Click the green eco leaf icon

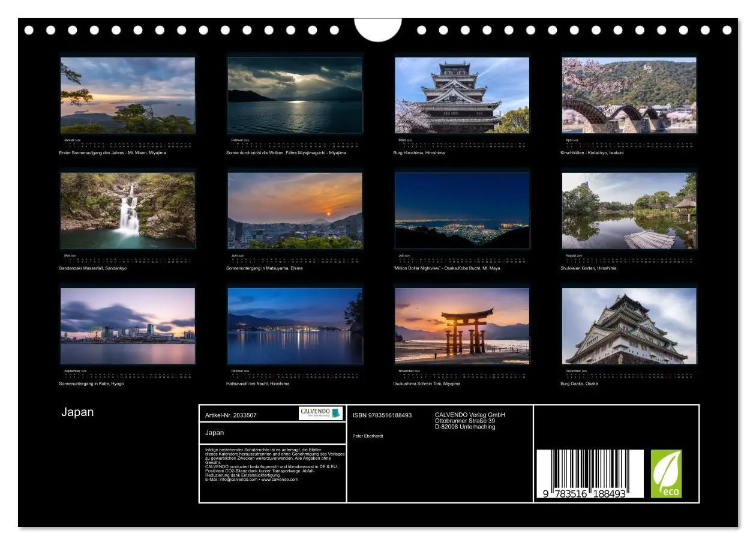[667, 474]
